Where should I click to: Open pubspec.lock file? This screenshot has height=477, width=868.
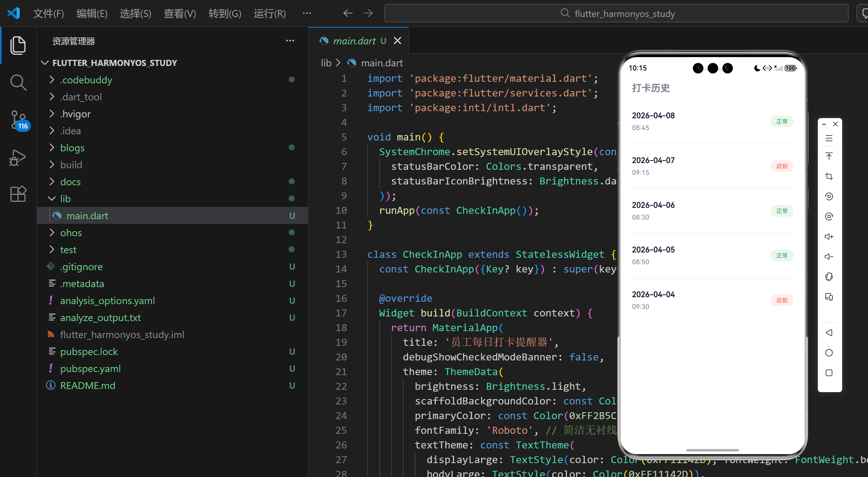89,352
